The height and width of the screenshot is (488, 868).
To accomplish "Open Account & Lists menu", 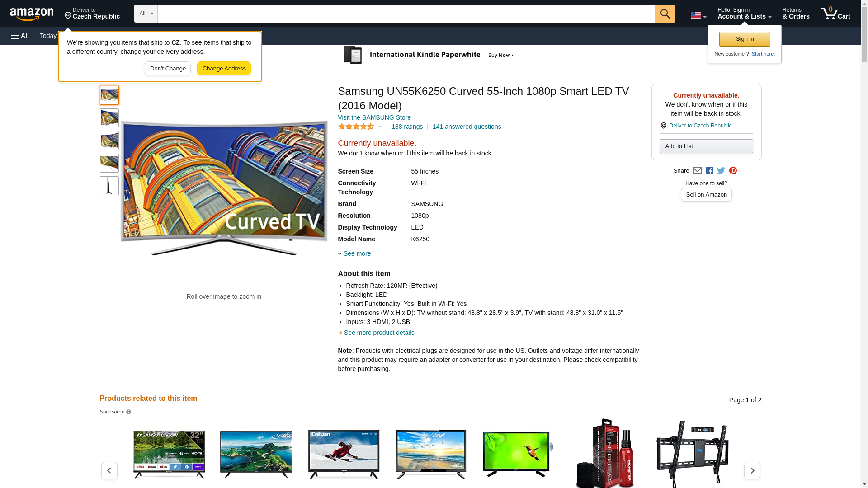I will (744, 14).
